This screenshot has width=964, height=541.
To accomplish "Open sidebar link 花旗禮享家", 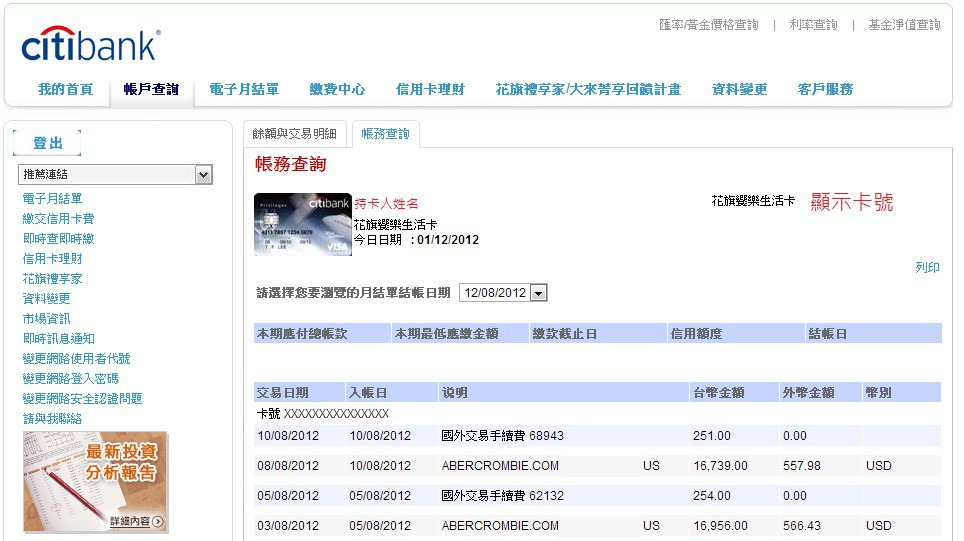I will pos(52,278).
